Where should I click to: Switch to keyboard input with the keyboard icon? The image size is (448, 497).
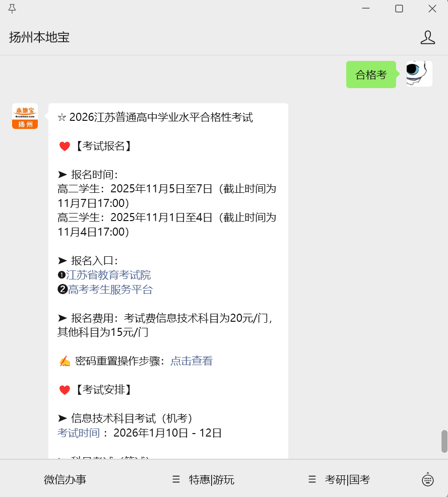pos(427,479)
